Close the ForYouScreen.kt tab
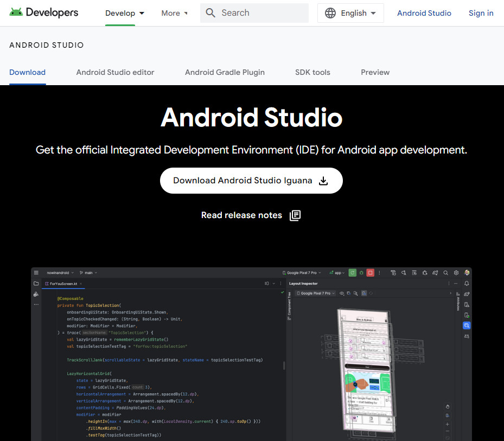This screenshot has height=441, width=504. (x=81, y=284)
